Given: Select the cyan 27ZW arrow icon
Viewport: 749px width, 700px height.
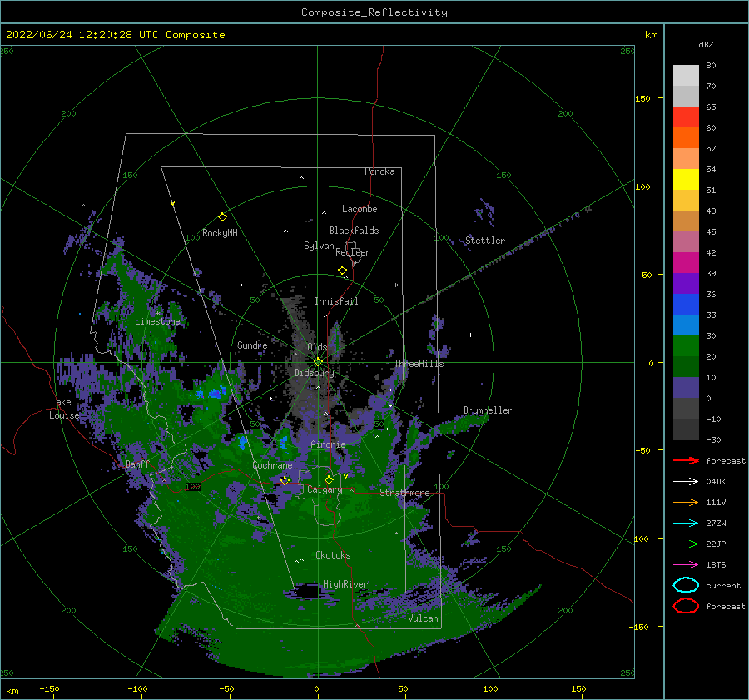Looking at the screenshot, I should click(x=686, y=524).
